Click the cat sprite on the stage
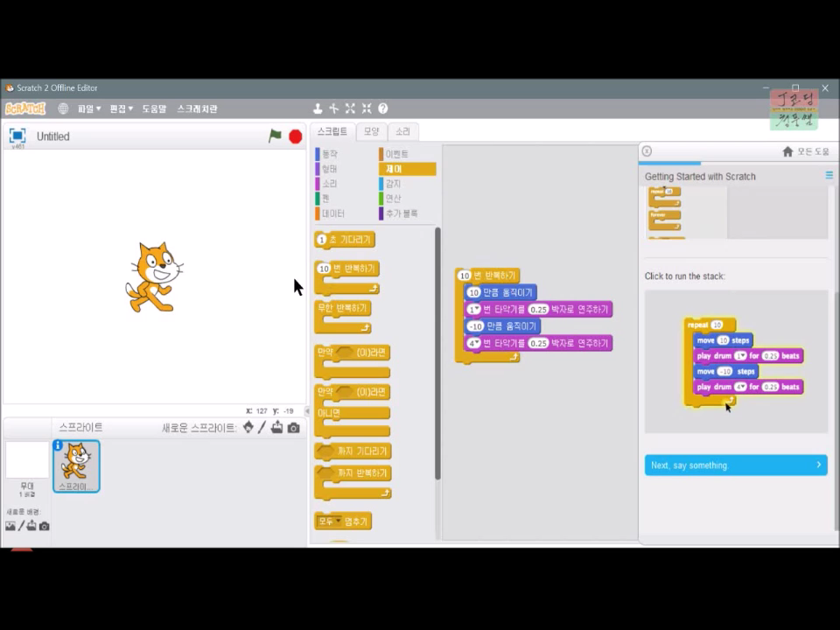Viewport: 840px width, 630px height. [154, 277]
